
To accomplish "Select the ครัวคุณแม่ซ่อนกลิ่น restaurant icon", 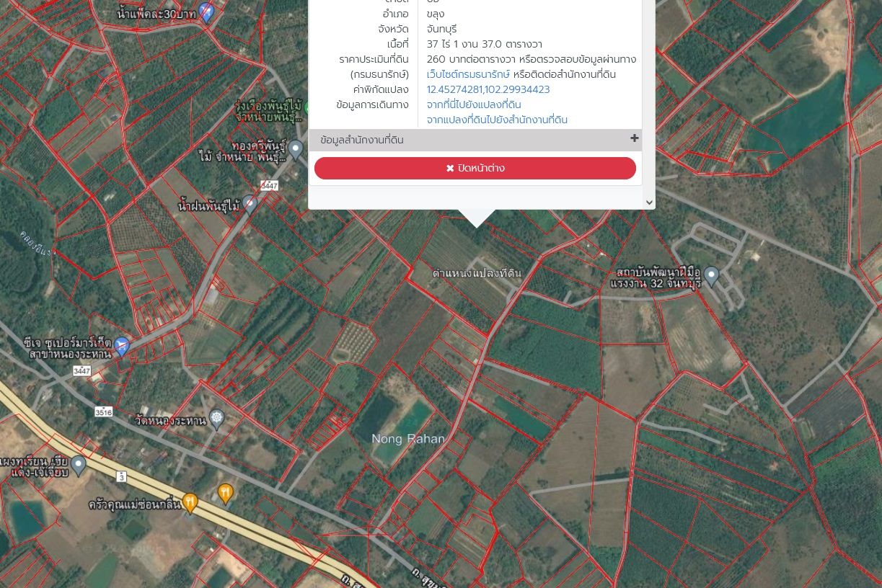I will point(190,502).
